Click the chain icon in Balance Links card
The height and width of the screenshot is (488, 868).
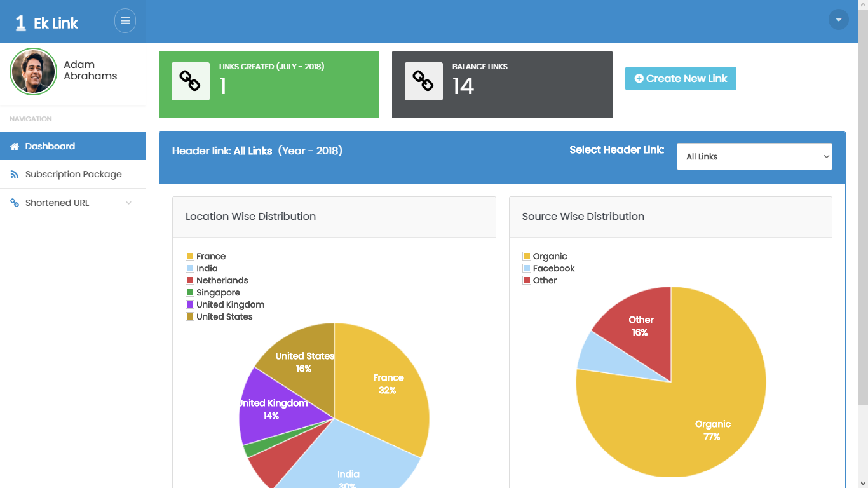423,81
